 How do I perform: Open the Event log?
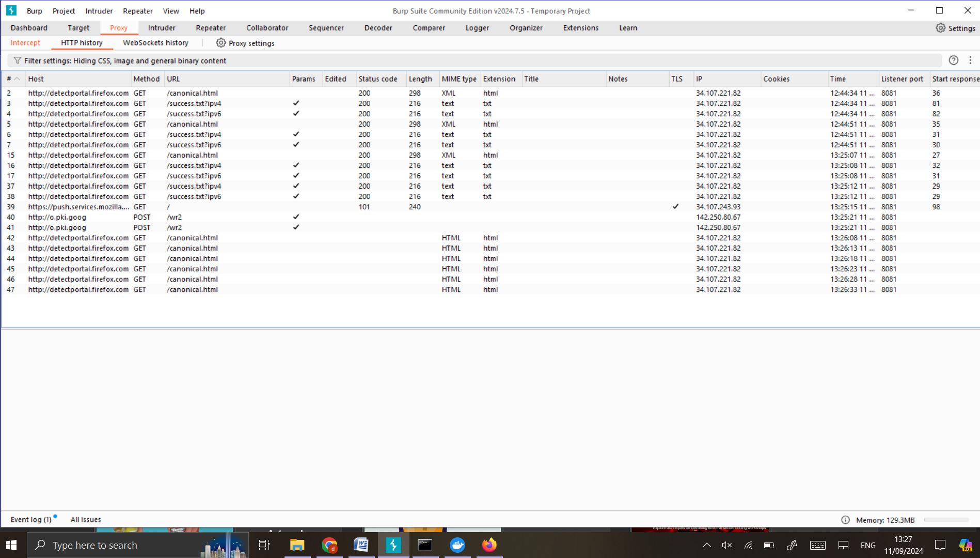(31, 520)
